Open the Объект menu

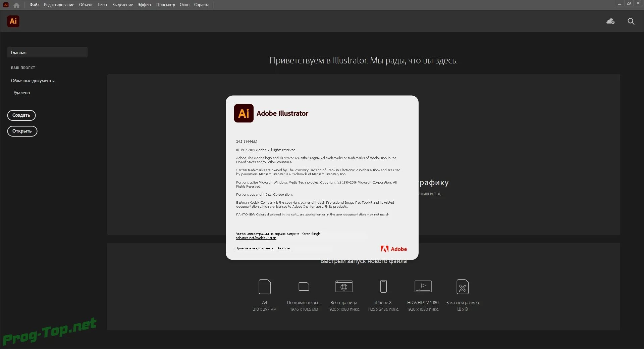pos(86,5)
